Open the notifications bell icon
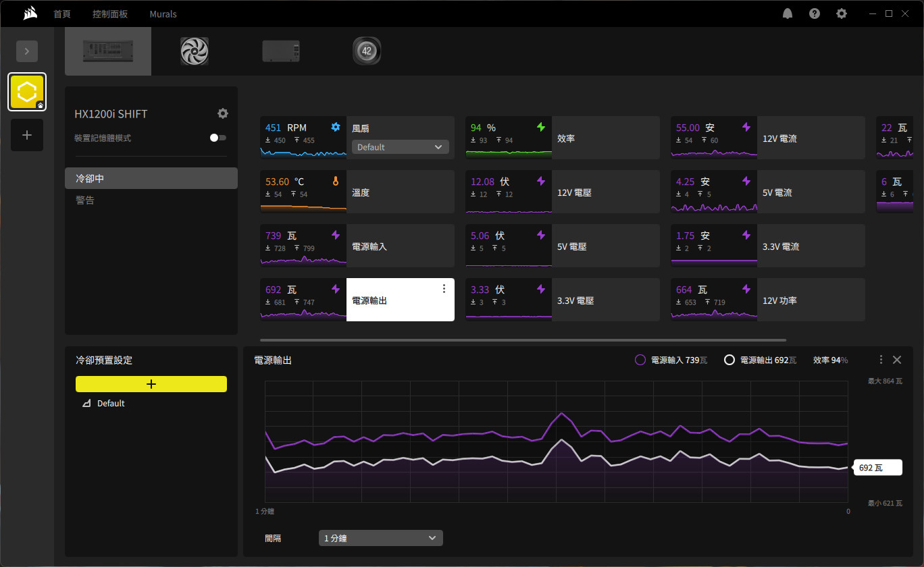924x567 pixels. tap(788, 13)
